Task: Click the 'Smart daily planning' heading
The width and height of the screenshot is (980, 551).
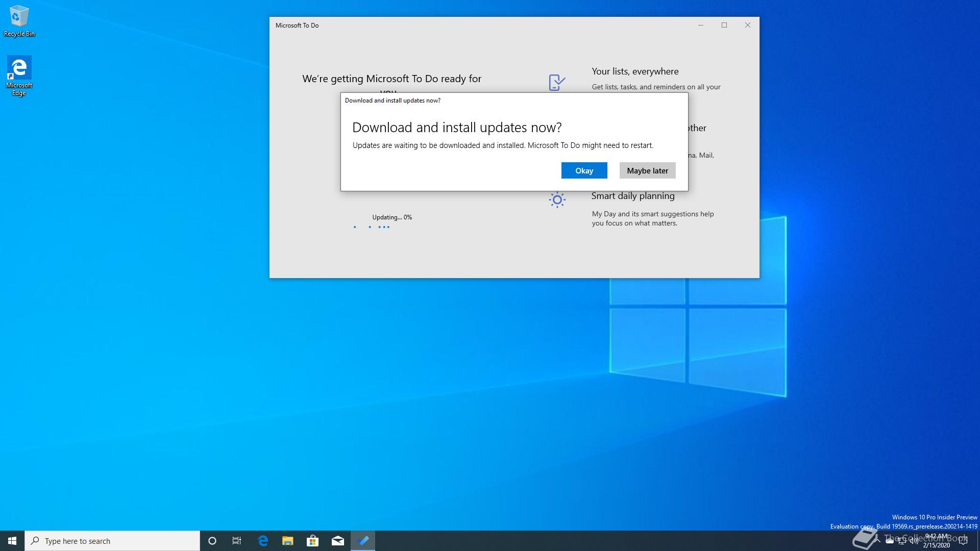Action: coord(633,196)
